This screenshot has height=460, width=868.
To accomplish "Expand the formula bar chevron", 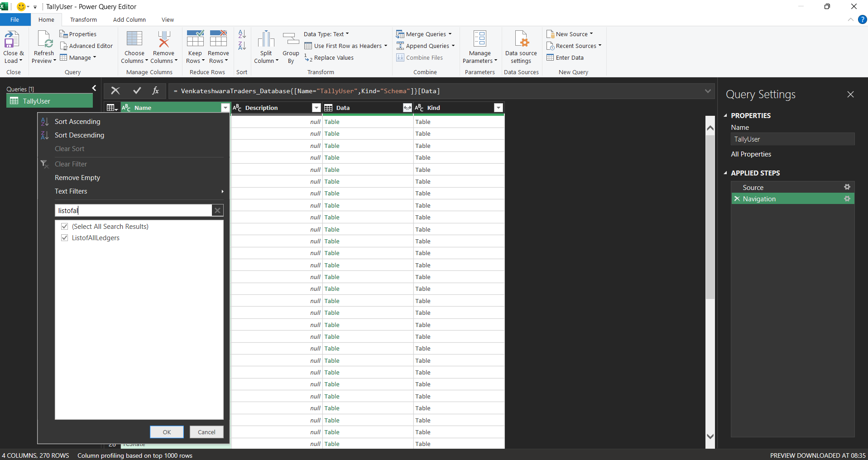I will coord(707,91).
